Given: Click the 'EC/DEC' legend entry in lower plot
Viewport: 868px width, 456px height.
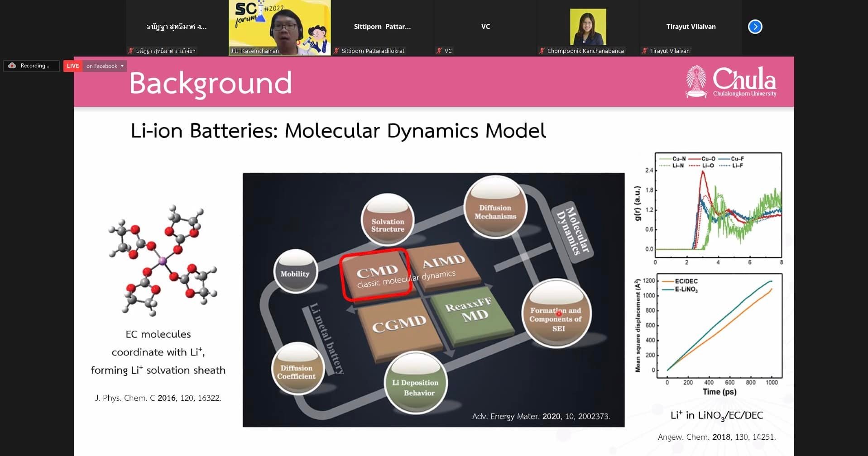Looking at the screenshot, I should pos(681,281).
